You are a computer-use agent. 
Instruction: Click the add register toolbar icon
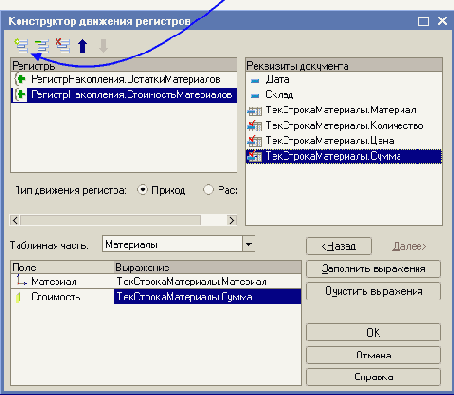[22, 46]
